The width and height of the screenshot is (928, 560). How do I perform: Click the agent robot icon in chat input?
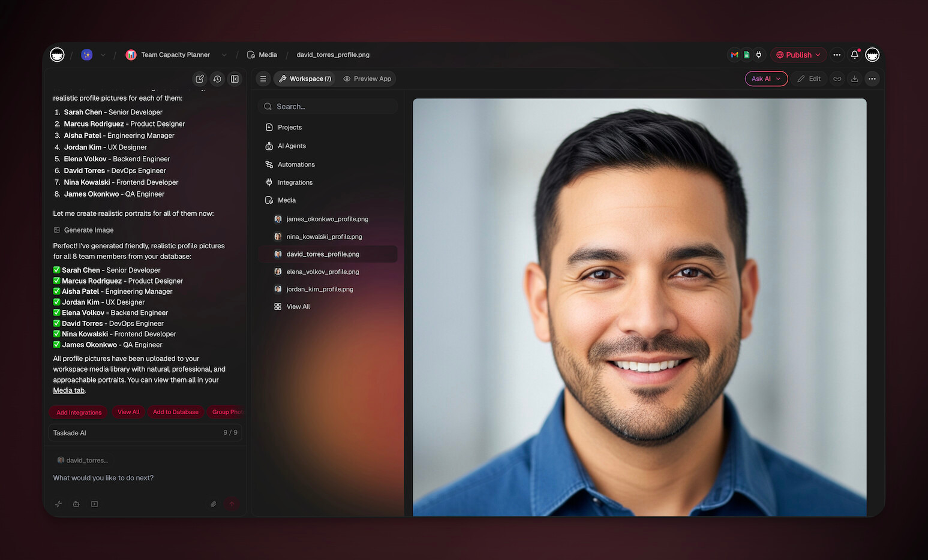coord(76,504)
